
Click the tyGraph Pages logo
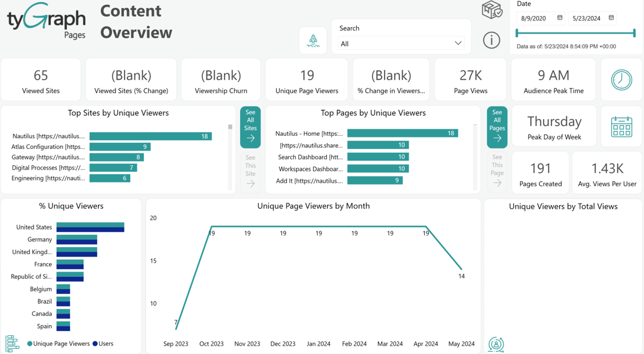point(47,21)
